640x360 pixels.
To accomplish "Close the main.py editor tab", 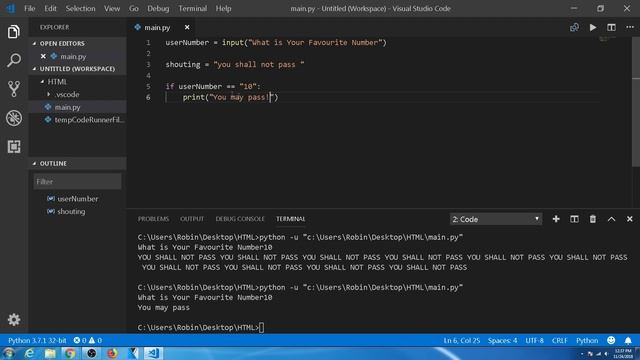I will coord(187,27).
